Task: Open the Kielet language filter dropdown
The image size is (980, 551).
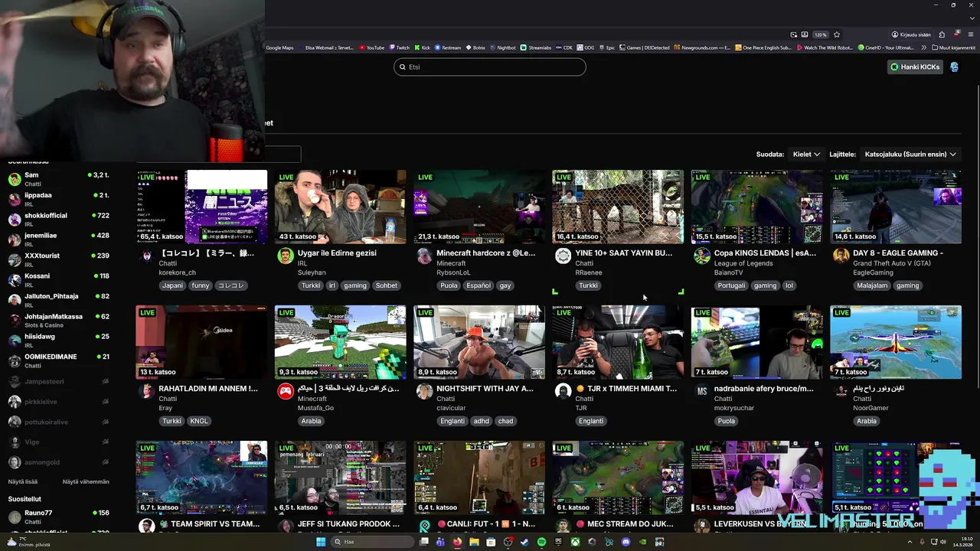Action: [x=806, y=155]
